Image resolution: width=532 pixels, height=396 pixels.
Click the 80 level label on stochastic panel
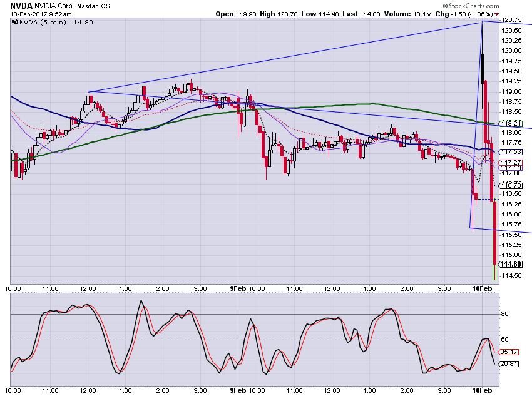point(505,314)
